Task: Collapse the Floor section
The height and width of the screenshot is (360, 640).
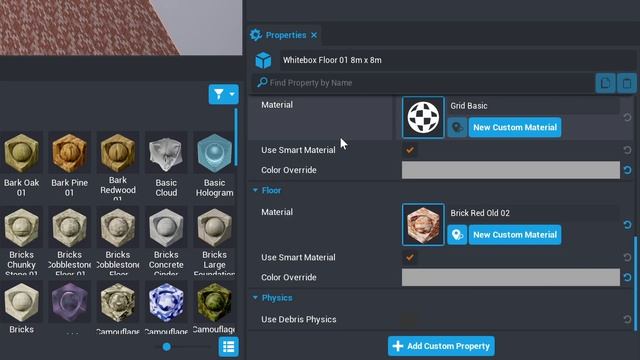Action: (x=255, y=190)
